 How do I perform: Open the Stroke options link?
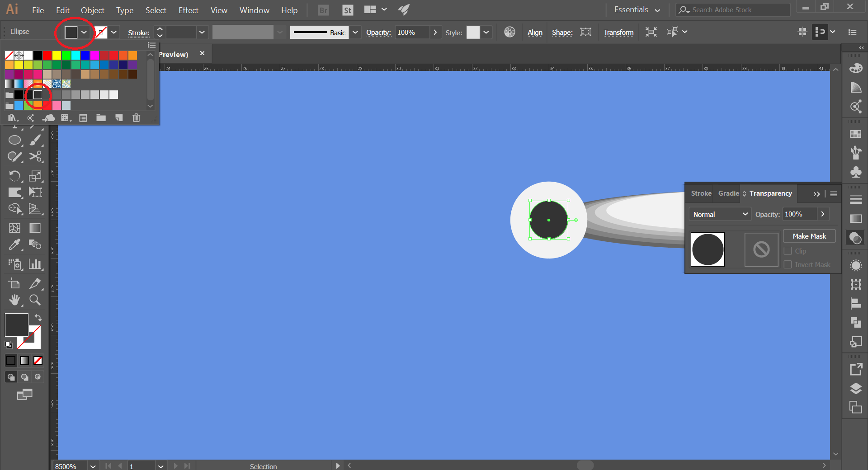pyautogui.click(x=138, y=33)
